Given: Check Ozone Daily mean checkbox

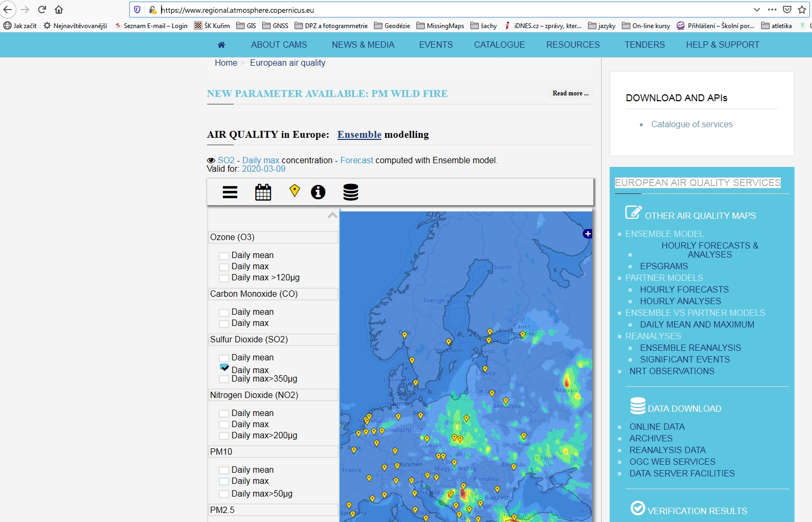Looking at the screenshot, I should (x=224, y=256).
